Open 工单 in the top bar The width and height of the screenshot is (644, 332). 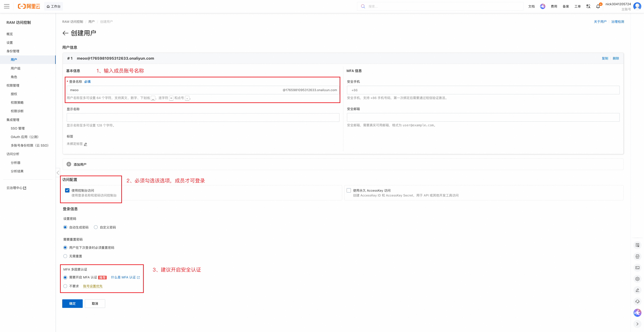click(x=577, y=6)
